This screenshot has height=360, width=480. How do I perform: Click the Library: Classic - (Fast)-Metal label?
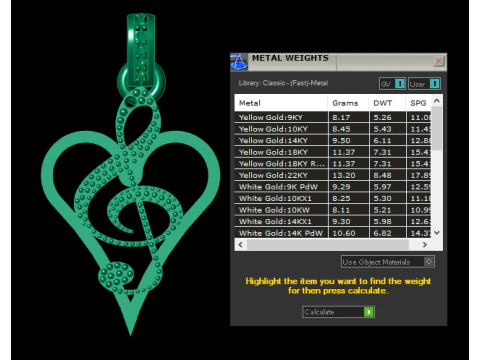pos(283,83)
